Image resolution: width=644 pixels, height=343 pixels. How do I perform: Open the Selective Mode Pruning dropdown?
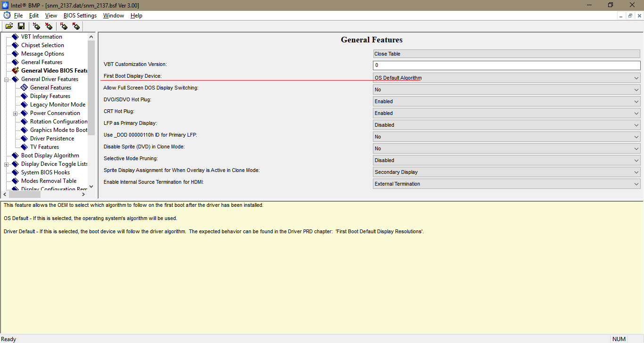[507, 160]
